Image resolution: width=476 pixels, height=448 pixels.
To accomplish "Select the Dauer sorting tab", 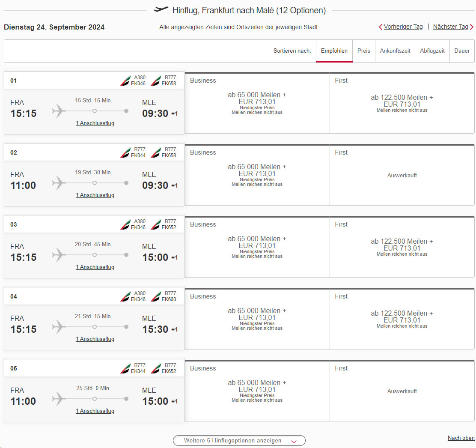I will (x=462, y=51).
